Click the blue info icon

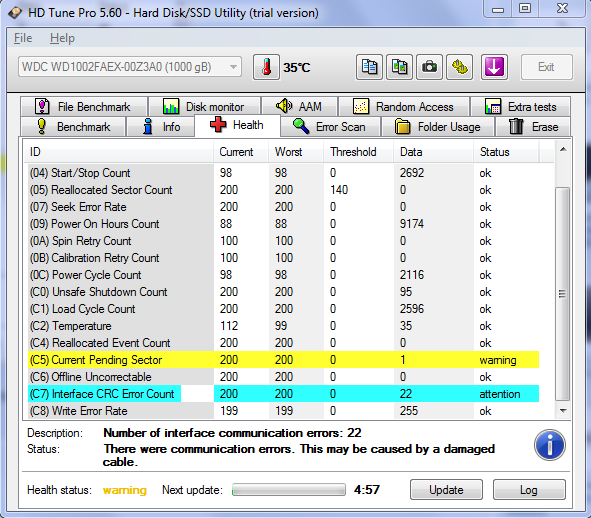(550, 445)
